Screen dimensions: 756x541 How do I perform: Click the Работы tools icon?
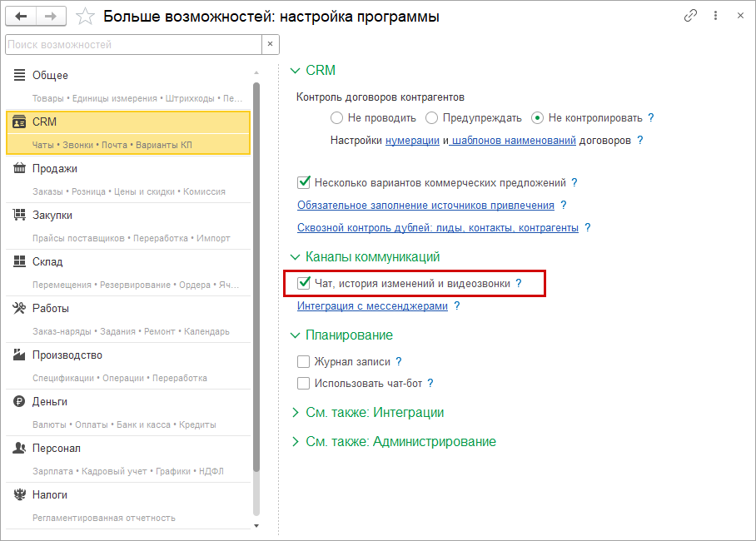[19, 308]
